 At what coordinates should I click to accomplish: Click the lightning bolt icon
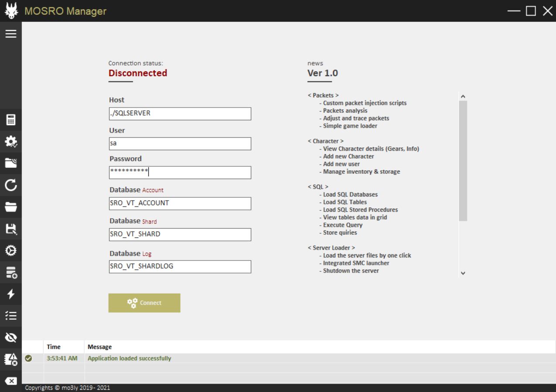tap(10, 294)
